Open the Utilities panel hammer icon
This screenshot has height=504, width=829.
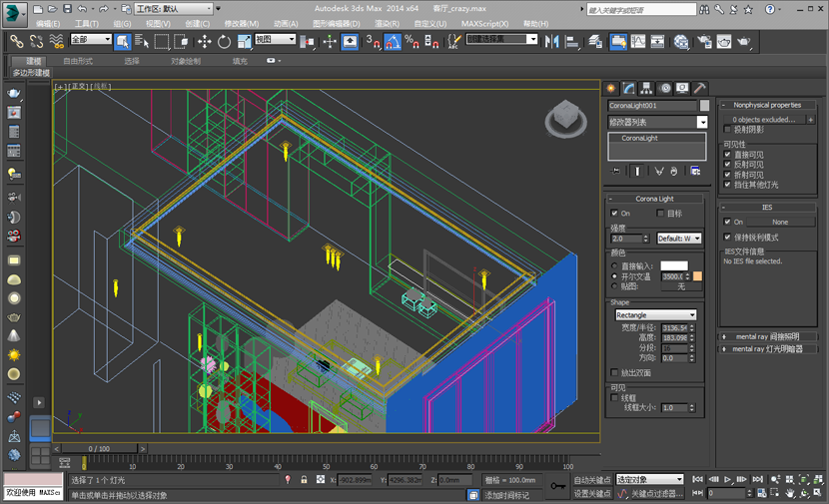pos(699,88)
